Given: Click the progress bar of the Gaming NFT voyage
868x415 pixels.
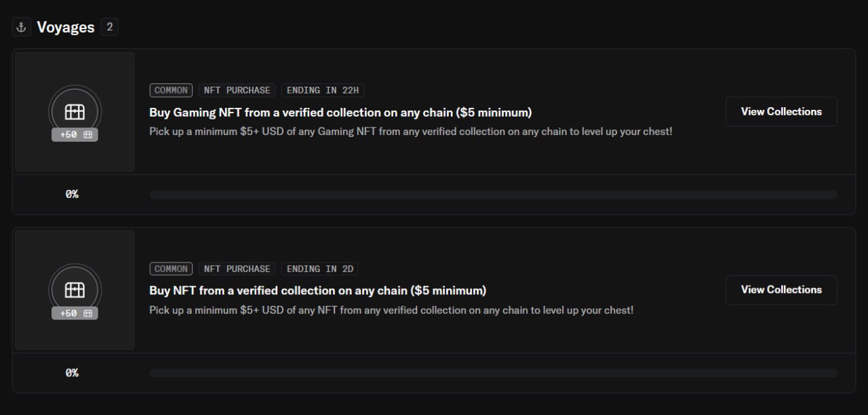Looking at the screenshot, I should [x=493, y=195].
